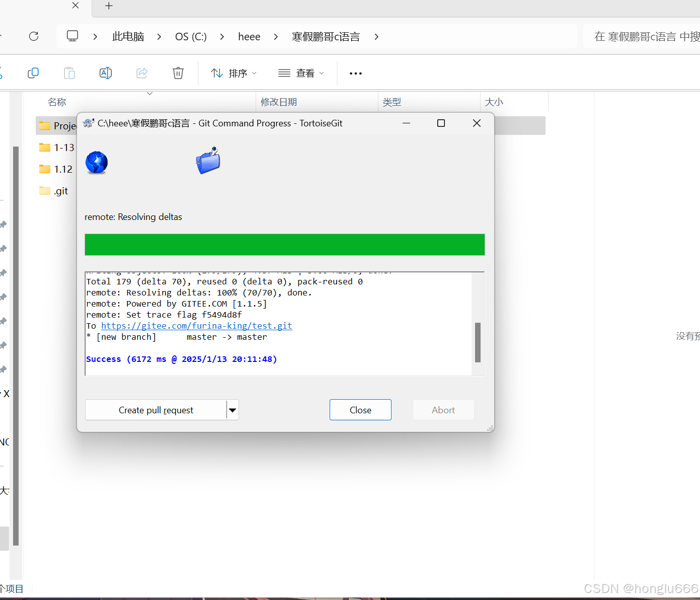Click the disabled Abort button
This screenshot has height=600, width=700.
tap(443, 410)
